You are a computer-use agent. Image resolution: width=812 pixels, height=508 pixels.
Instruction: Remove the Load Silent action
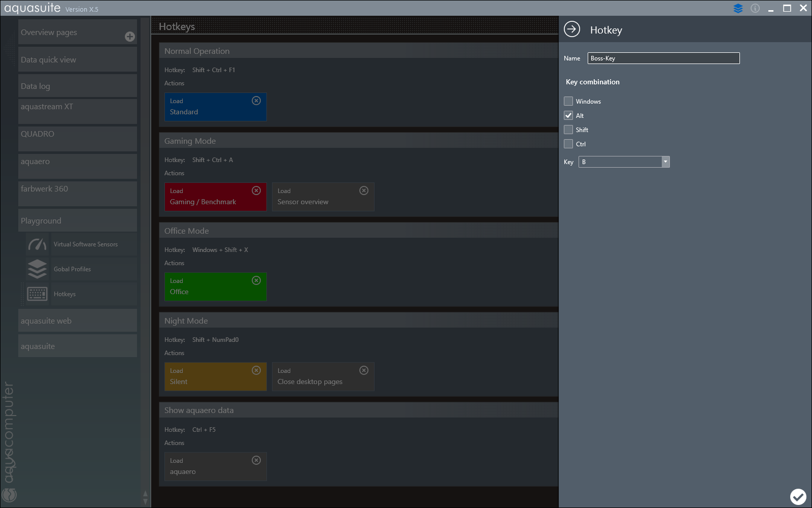[x=256, y=370]
